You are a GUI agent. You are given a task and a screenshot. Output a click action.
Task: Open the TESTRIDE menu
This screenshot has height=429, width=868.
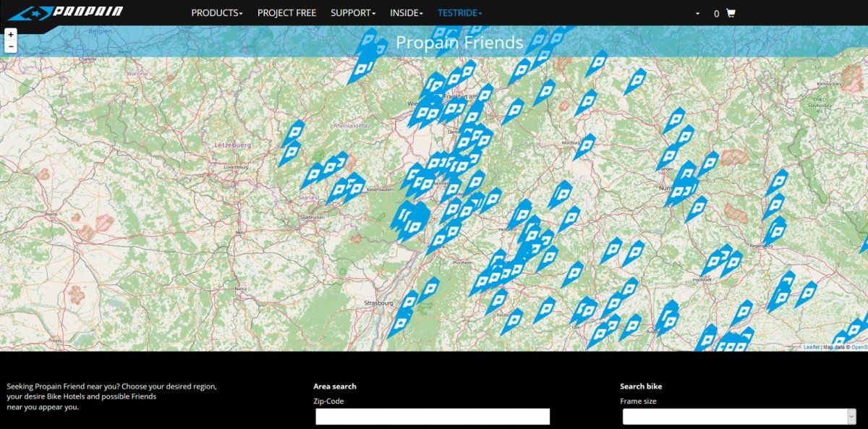coord(459,13)
